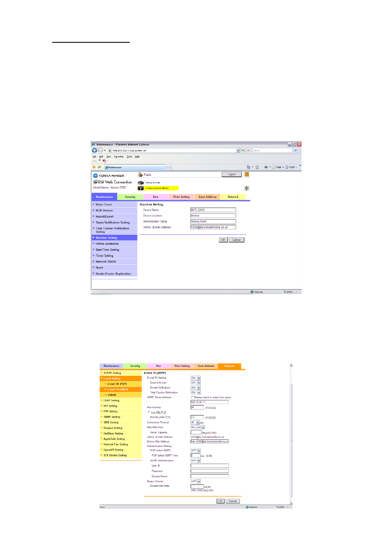Click the Device Name input field
This screenshot has height=555, width=392.
click(213, 210)
